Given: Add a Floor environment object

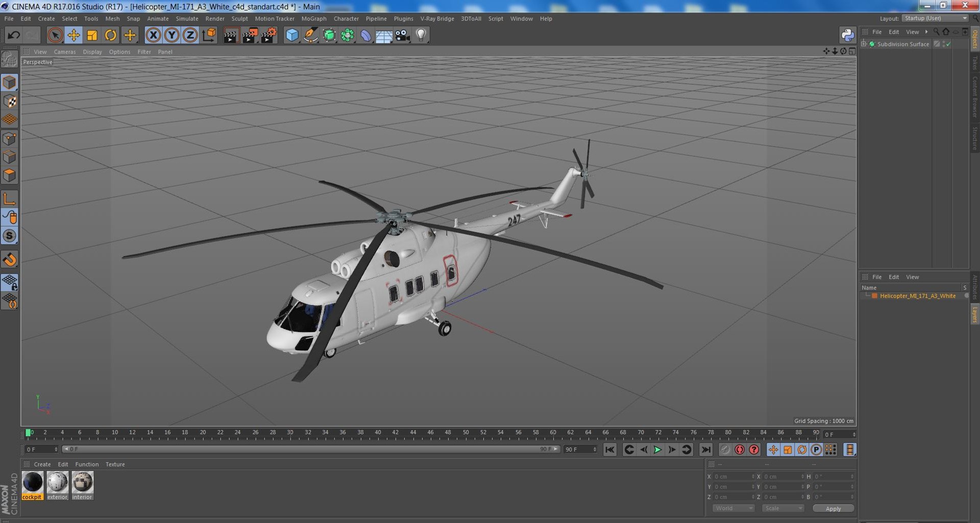Looking at the screenshot, I should pyautogui.click(x=384, y=35).
